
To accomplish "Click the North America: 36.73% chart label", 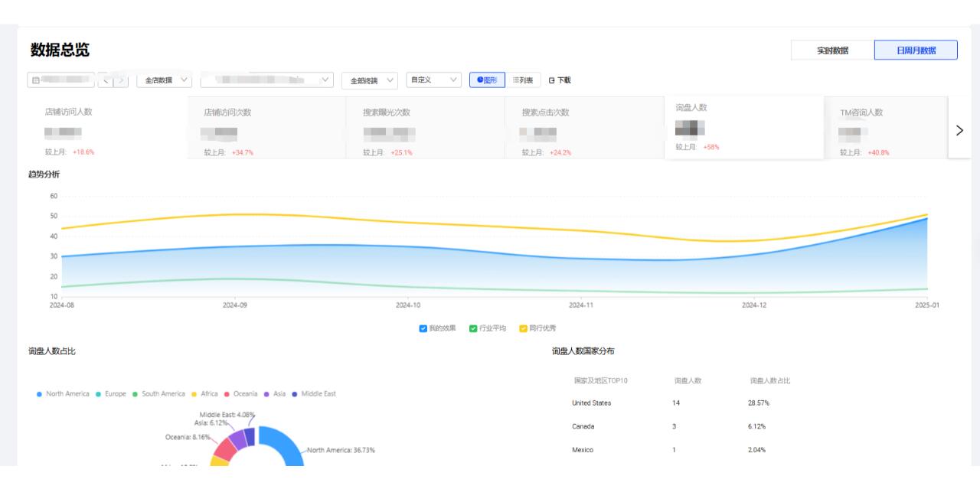I will 341,450.
